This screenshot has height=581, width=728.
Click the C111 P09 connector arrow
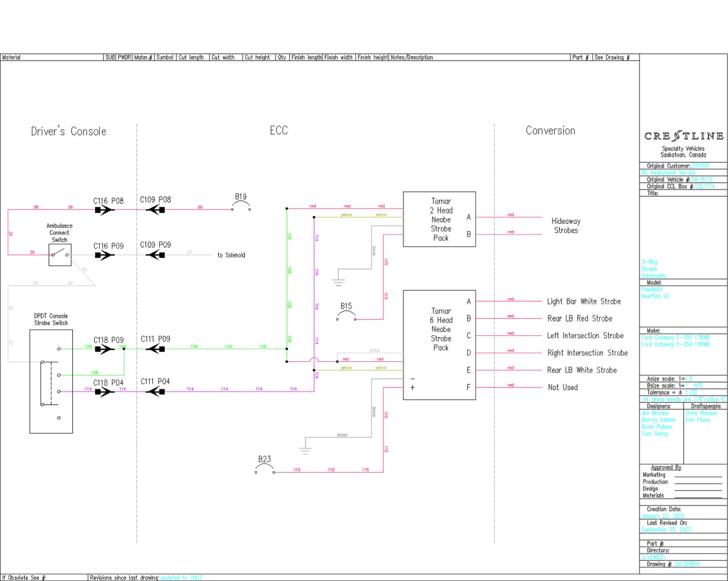click(155, 349)
